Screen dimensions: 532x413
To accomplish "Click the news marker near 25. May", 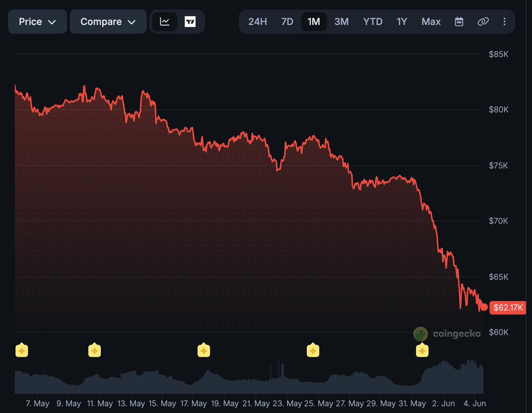I will (313, 351).
